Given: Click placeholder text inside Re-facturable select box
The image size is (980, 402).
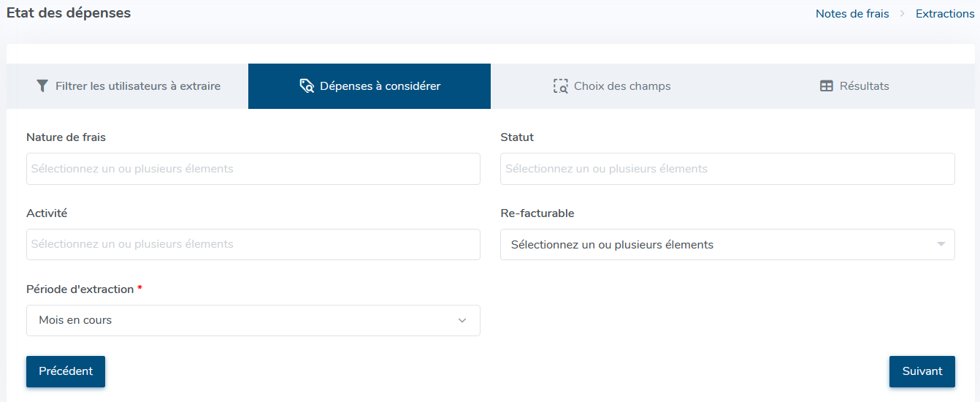Looking at the screenshot, I should coord(612,245).
